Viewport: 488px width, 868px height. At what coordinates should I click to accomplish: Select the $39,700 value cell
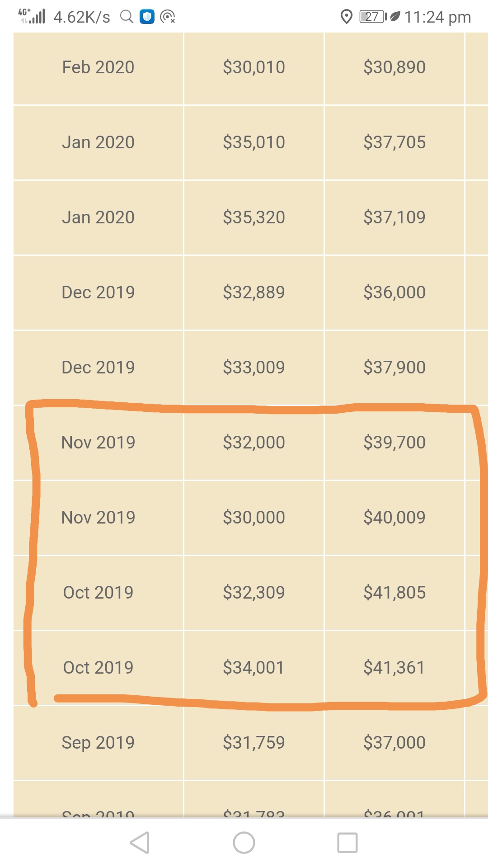point(394,443)
